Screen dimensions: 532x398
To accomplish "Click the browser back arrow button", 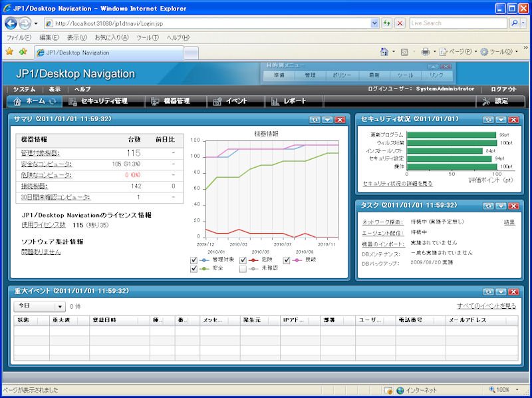I will tap(11, 23).
